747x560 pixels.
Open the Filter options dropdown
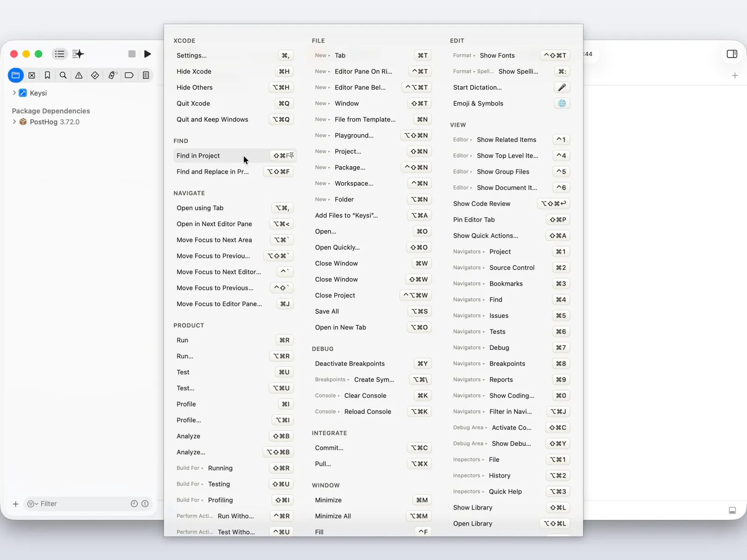33,504
